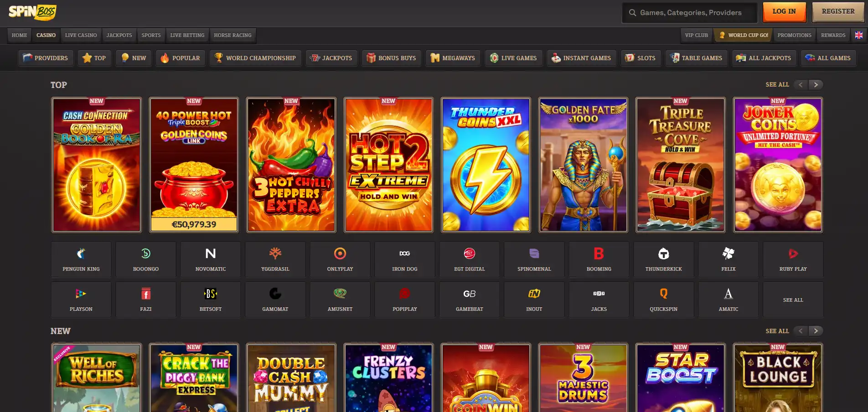Open the Live Casino menu tab
The width and height of the screenshot is (868, 412).
point(81,35)
